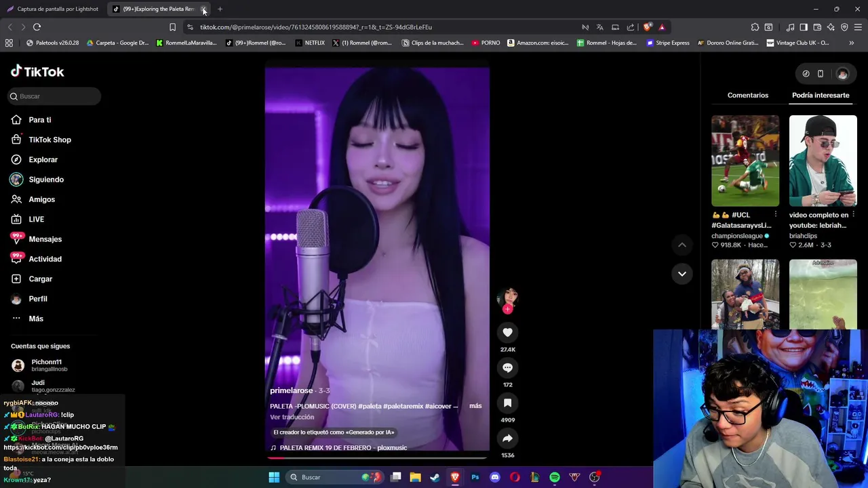Follow primelarose with the red plus badge
This screenshot has height=488, width=868.
click(x=507, y=309)
